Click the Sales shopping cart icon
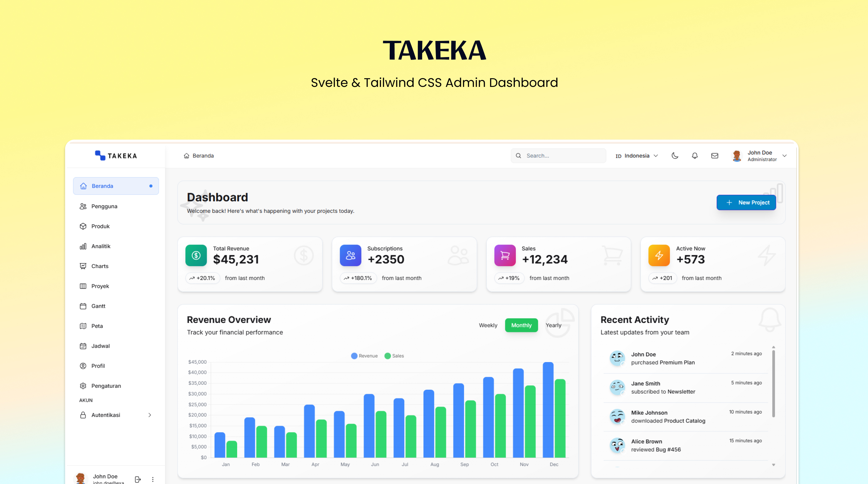Screen dimensions: 868x484 pos(504,255)
